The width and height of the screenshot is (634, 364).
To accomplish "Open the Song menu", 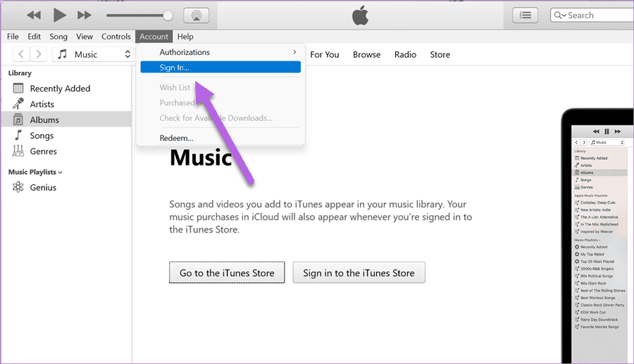I will [x=58, y=37].
